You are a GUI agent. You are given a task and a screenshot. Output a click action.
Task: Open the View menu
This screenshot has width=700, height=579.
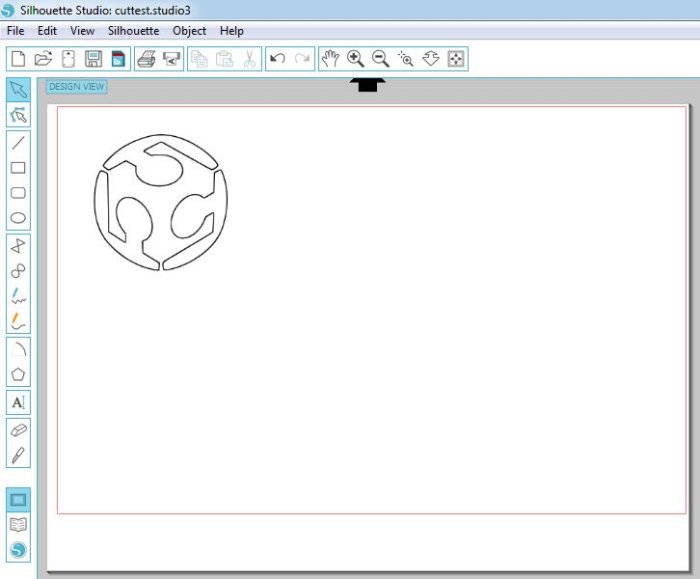tap(82, 31)
